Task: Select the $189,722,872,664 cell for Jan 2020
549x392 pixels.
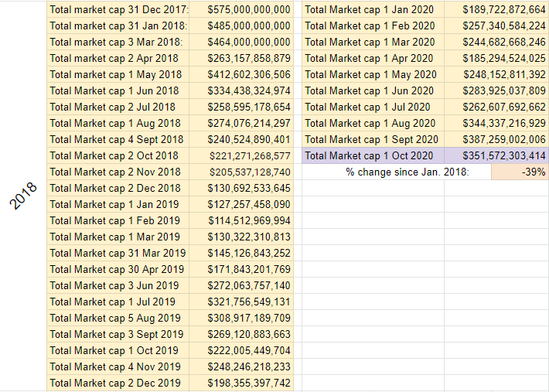Action: point(496,9)
